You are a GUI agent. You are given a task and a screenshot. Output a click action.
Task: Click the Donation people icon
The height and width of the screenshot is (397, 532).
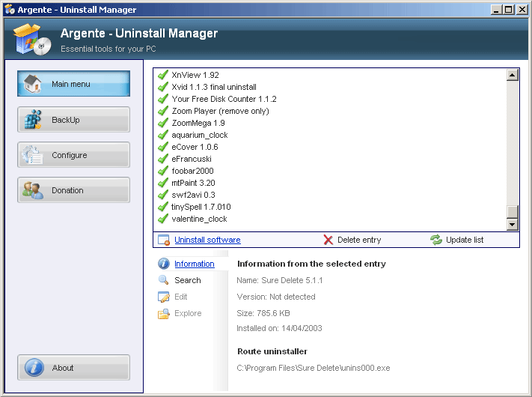pos(33,190)
